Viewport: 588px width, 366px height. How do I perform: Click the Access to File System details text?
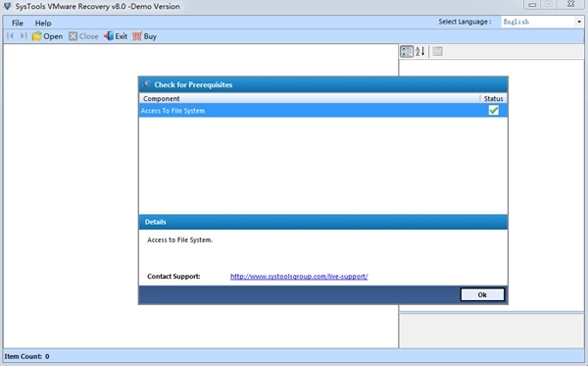point(179,239)
